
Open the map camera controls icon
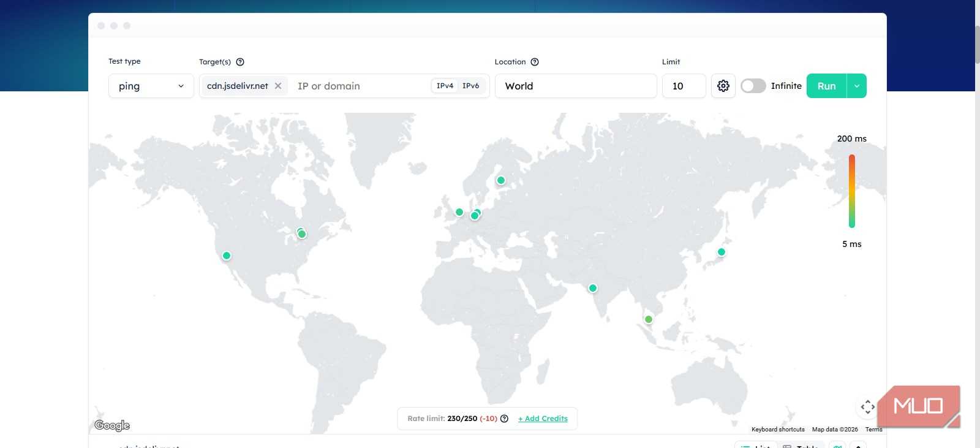[x=867, y=407]
